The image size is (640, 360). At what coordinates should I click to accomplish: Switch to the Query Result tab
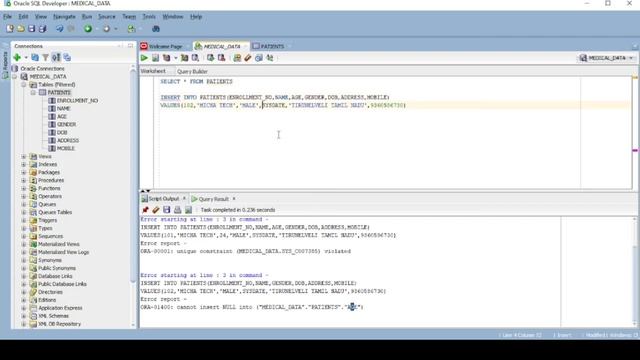(214, 199)
